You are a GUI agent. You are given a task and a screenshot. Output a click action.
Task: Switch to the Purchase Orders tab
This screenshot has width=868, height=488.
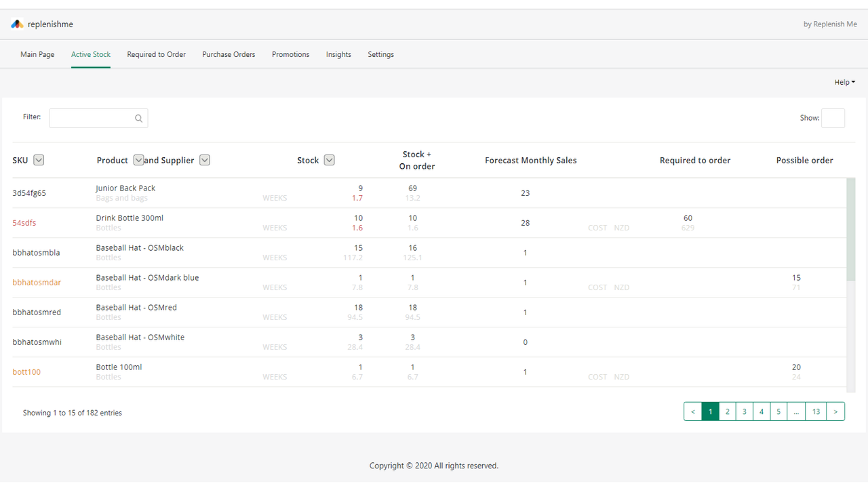click(229, 54)
